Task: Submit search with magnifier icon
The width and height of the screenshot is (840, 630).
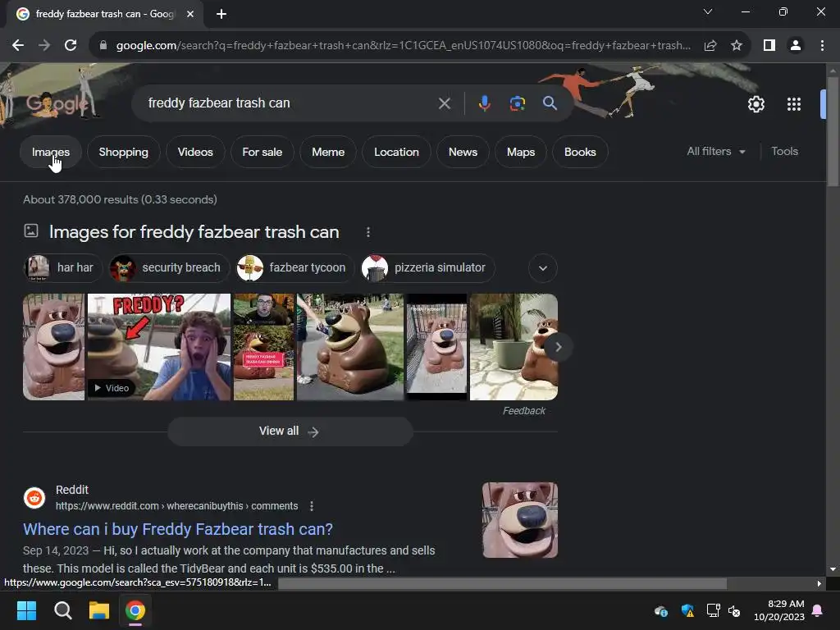Action: (x=550, y=103)
